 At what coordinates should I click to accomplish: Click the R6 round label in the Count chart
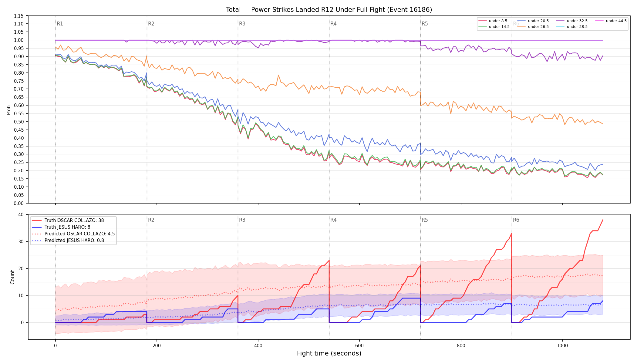point(516,220)
